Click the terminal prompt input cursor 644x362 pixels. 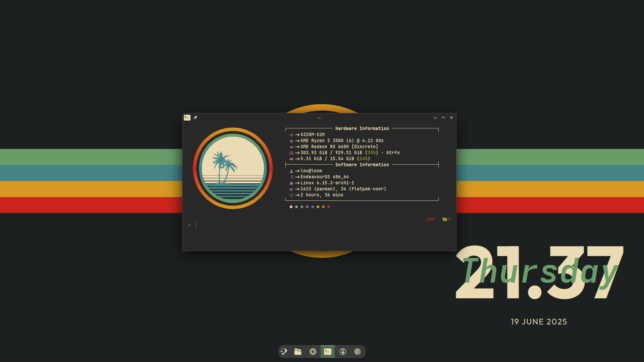(x=196, y=225)
